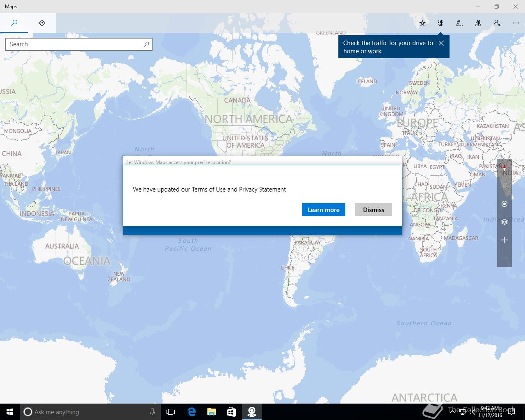Click the Learn more button
The image size is (525, 420).
pos(324,210)
